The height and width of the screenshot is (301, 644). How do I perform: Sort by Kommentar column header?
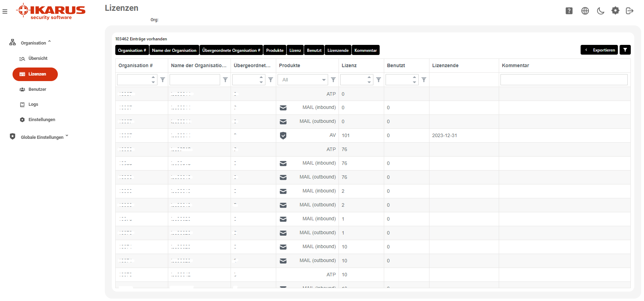[565, 65]
